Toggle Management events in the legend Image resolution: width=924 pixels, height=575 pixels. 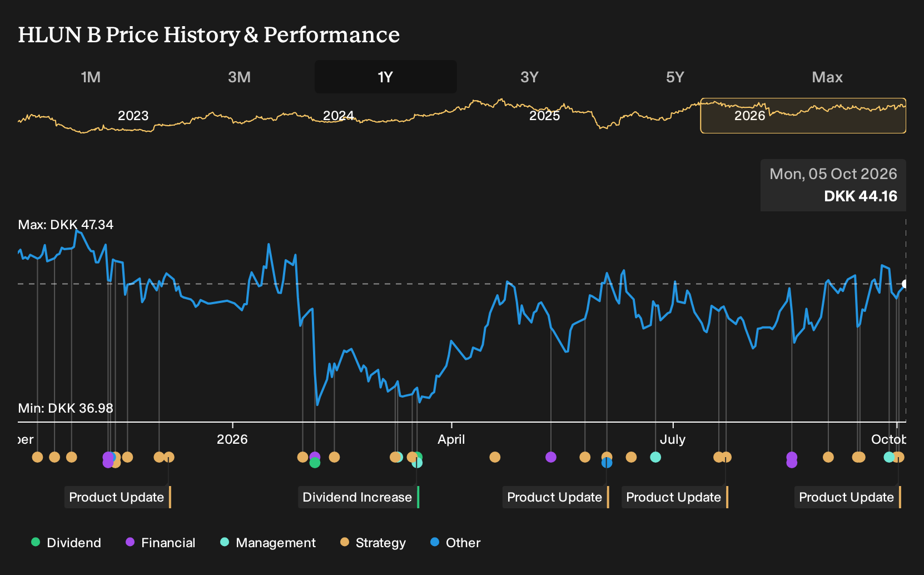pyautogui.click(x=267, y=543)
